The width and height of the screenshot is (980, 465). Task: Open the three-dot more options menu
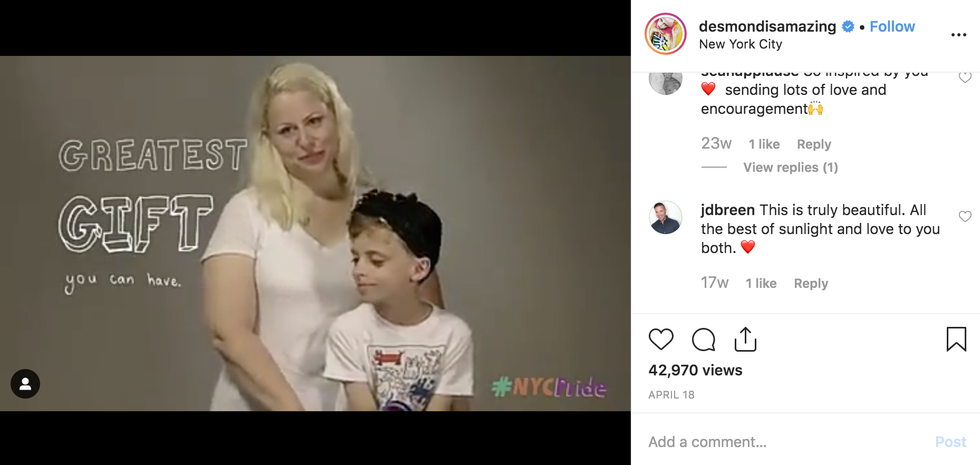tap(958, 35)
